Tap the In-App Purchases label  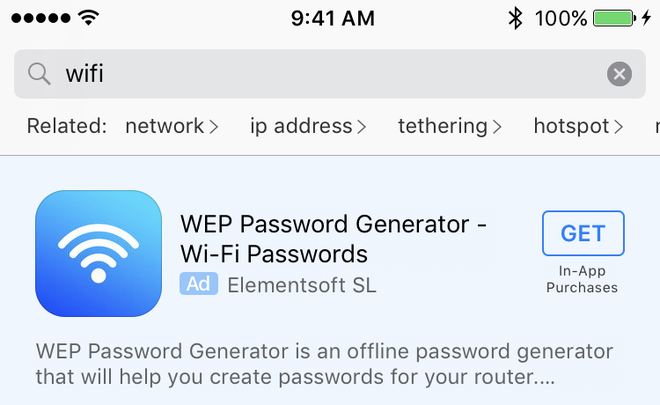tap(582, 280)
